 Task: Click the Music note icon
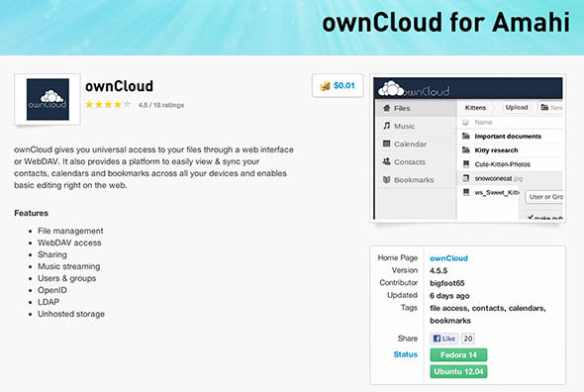point(387,126)
